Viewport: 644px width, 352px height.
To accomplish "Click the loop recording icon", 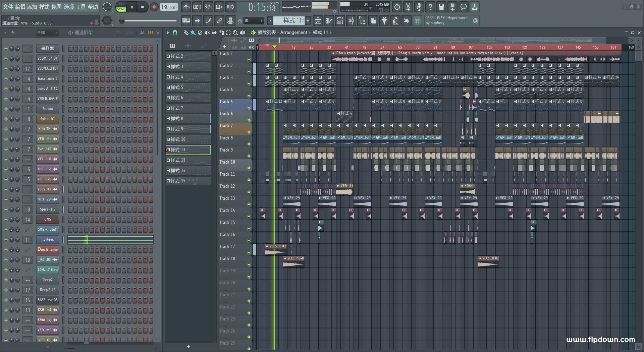I will click(x=230, y=7).
